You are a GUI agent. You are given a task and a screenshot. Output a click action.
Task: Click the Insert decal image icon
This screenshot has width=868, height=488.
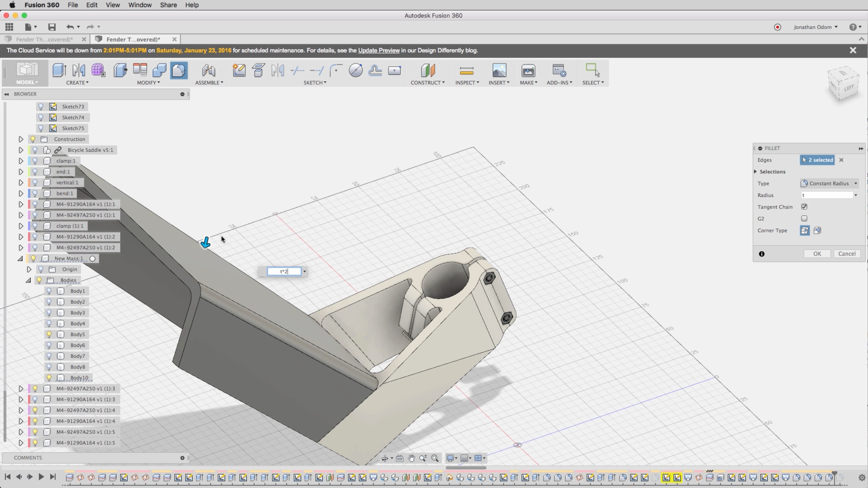(499, 70)
